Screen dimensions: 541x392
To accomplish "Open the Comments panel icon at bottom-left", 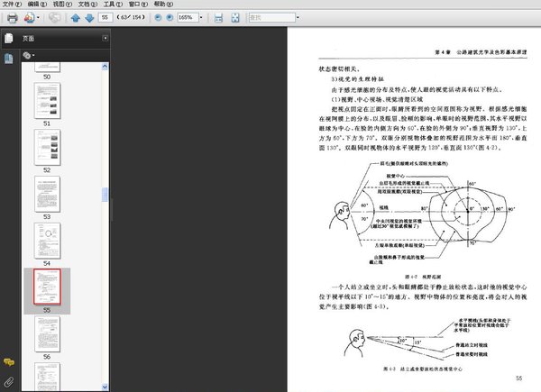I will (9, 361).
